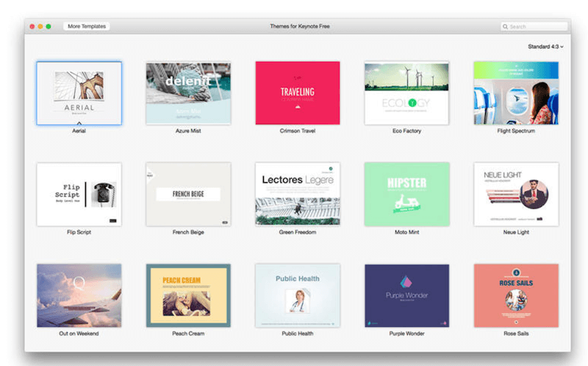Viewport: 588px width, 366px height.
Task: Click the "Neue Light" caption label
Action: click(516, 232)
